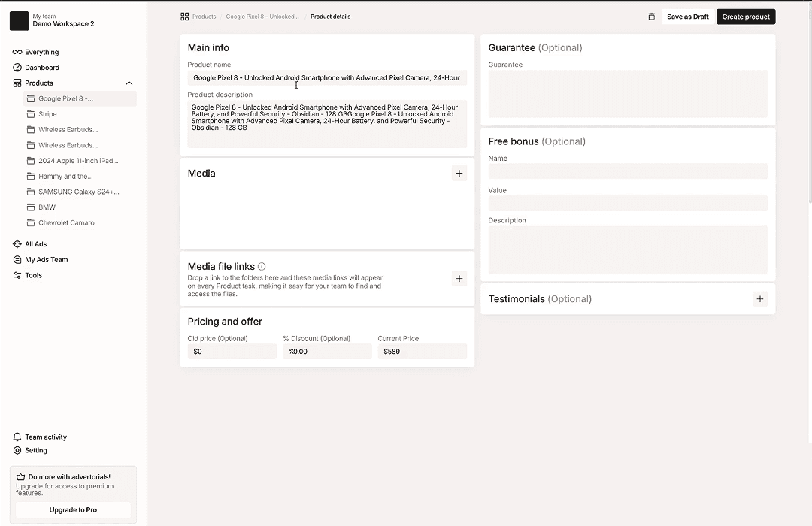Click the info icon beside Media file links

pos(262,267)
